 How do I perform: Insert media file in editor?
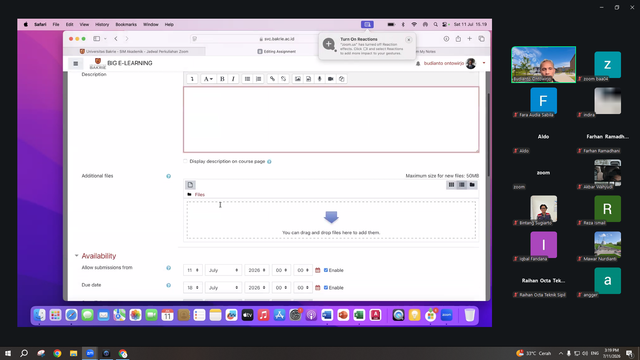(x=309, y=79)
